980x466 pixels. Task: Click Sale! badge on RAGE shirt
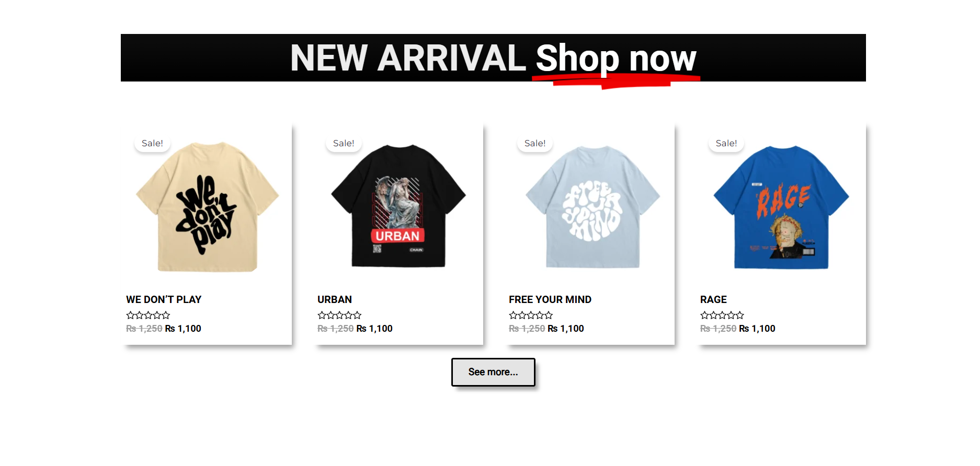click(x=726, y=143)
